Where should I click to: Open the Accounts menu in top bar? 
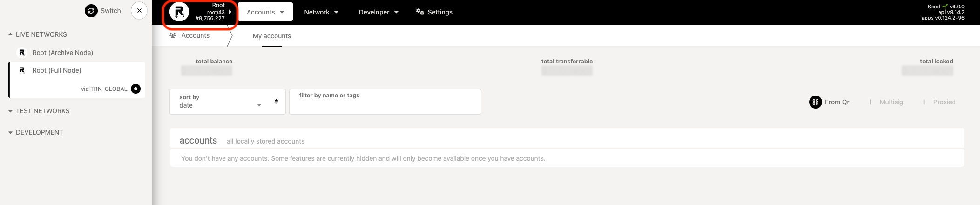[265, 12]
